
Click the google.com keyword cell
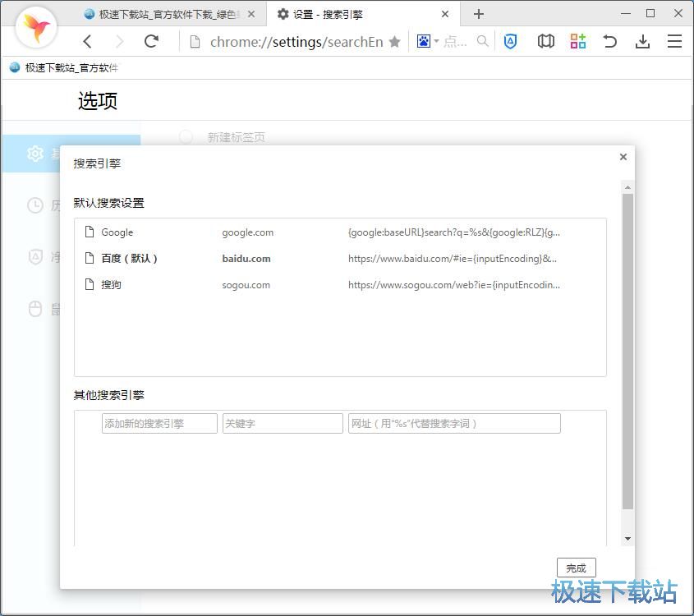[x=247, y=232]
